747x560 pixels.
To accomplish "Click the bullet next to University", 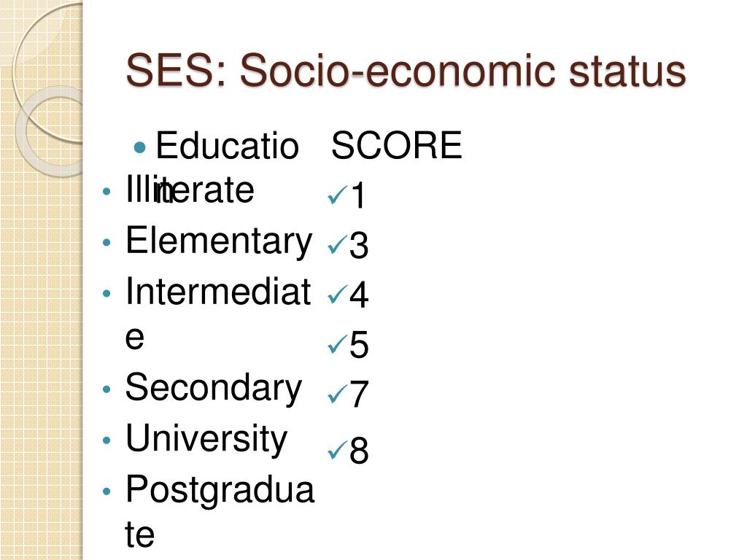I will point(107,440).
